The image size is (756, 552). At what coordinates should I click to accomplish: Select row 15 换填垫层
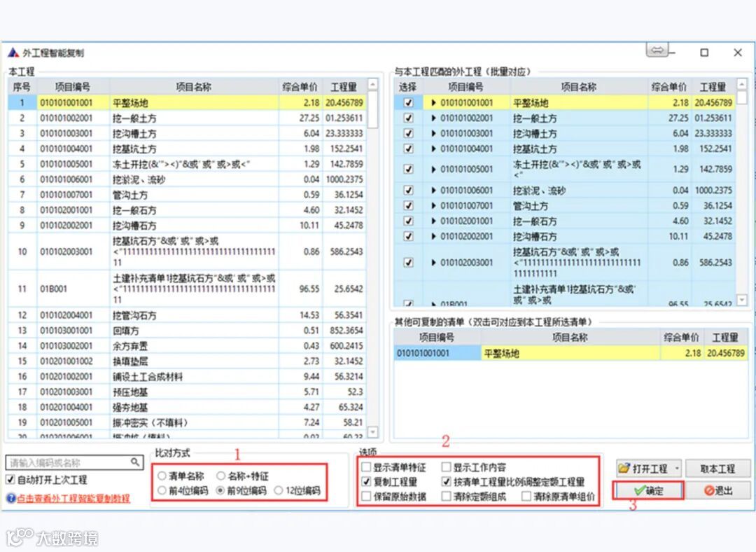coord(187,361)
